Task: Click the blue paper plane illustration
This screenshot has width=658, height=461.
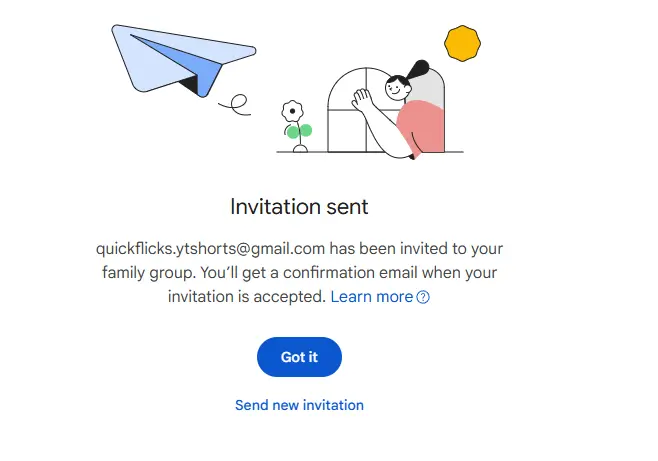Action: click(183, 60)
